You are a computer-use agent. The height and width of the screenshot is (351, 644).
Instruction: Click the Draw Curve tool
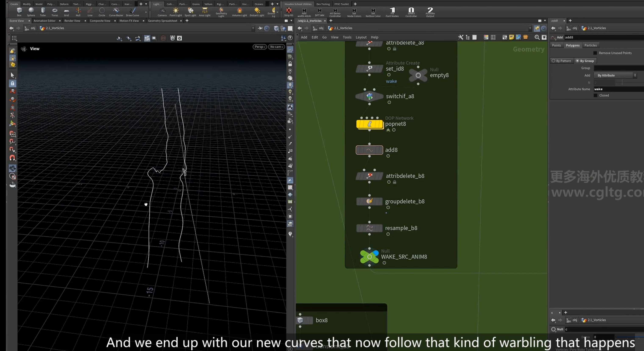pyautogui.click(x=132, y=11)
